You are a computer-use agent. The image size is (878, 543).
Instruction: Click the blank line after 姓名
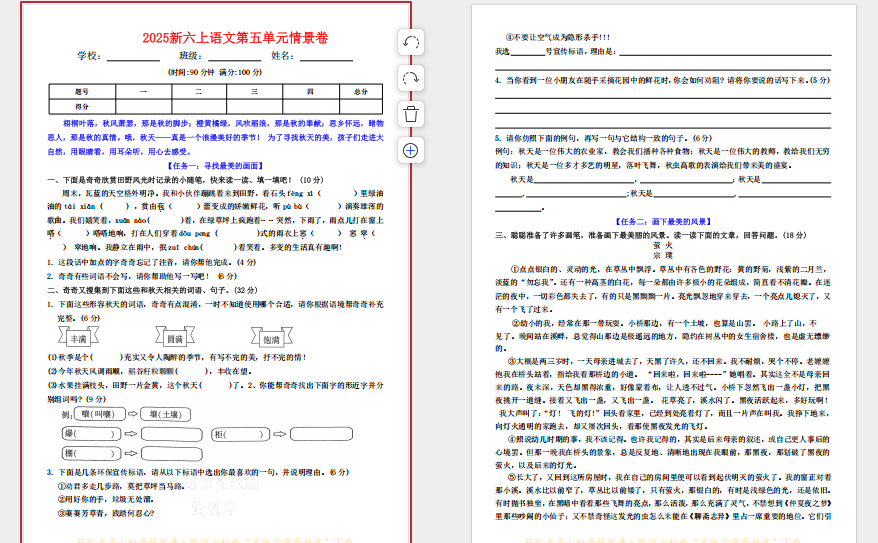325,57
